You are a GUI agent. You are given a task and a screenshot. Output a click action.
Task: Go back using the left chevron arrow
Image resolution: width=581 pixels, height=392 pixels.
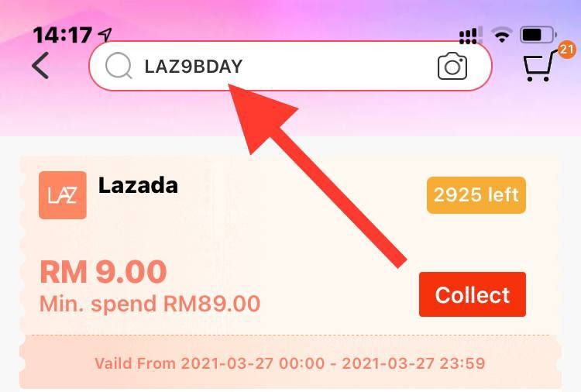[x=40, y=66]
